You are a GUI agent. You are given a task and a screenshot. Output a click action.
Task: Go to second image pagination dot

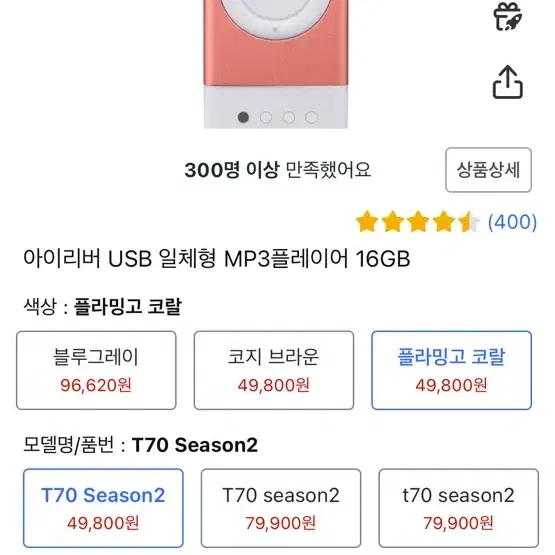tap(266, 117)
